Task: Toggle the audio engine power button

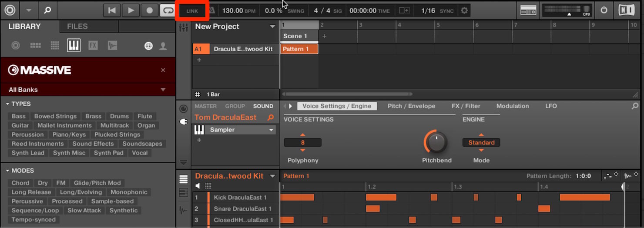Action: pos(604,10)
